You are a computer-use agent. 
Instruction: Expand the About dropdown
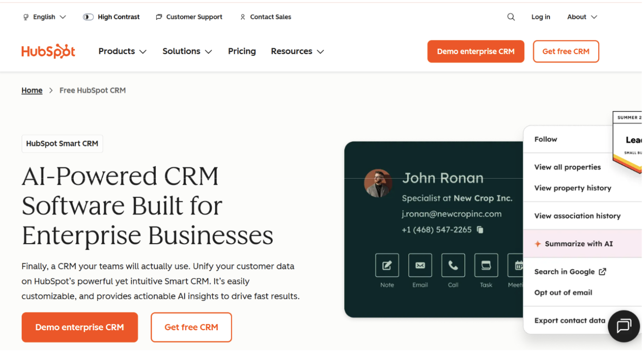click(582, 17)
